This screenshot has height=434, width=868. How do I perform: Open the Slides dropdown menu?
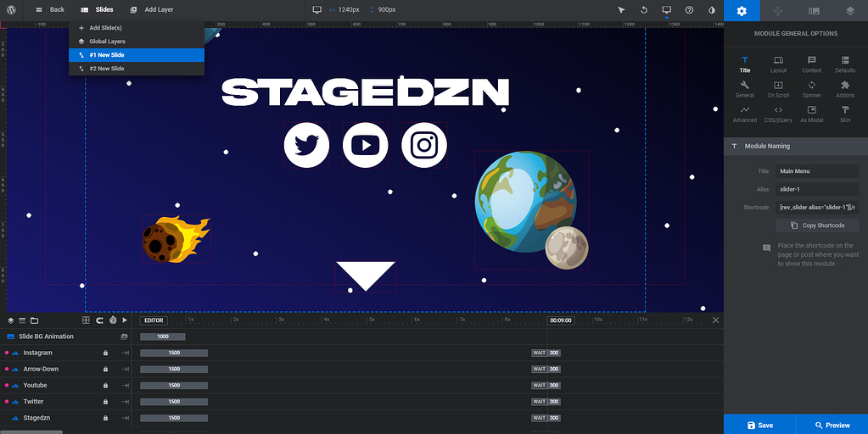click(x=97, y=10)
